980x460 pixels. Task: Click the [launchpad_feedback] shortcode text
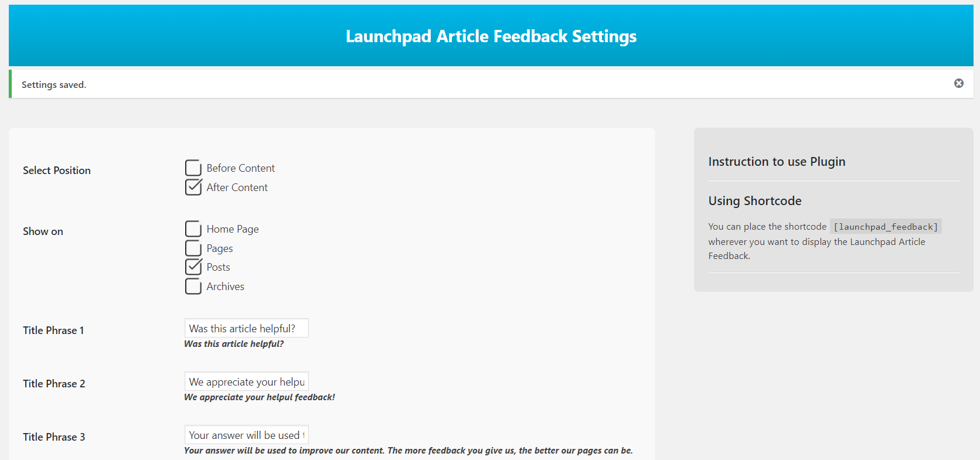885,227
